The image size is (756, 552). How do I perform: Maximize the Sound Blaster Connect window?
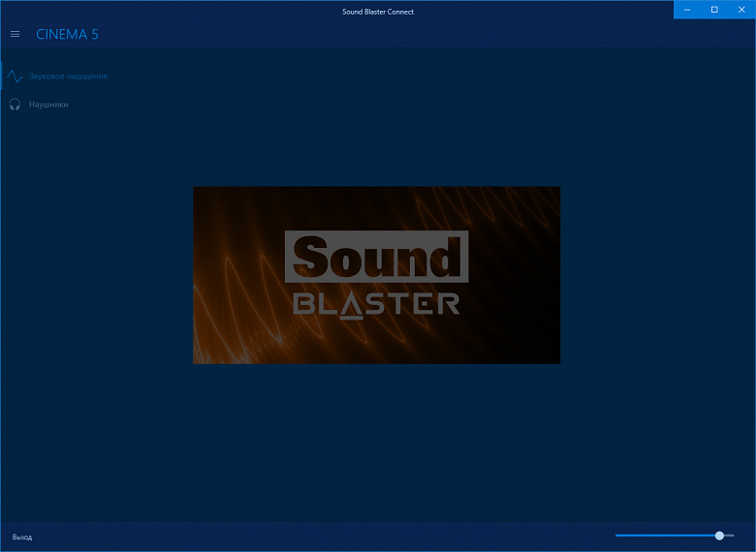[x=714, y=10]
